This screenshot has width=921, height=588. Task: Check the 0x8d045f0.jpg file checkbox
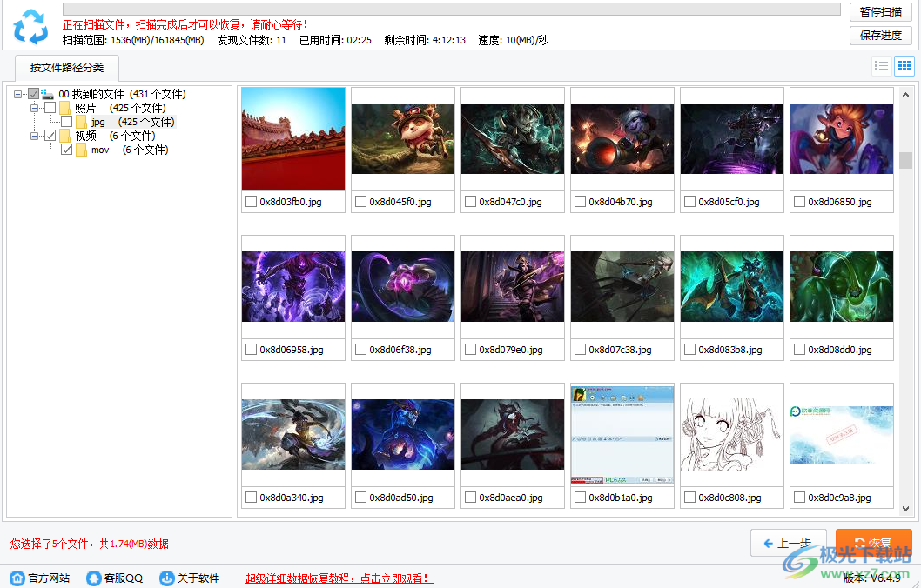pos(360,202)
